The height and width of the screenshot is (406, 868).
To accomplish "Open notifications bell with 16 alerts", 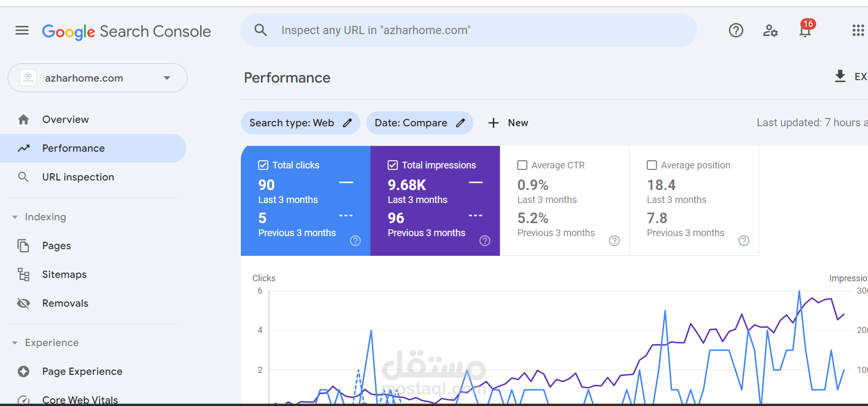I will point(805,31).
